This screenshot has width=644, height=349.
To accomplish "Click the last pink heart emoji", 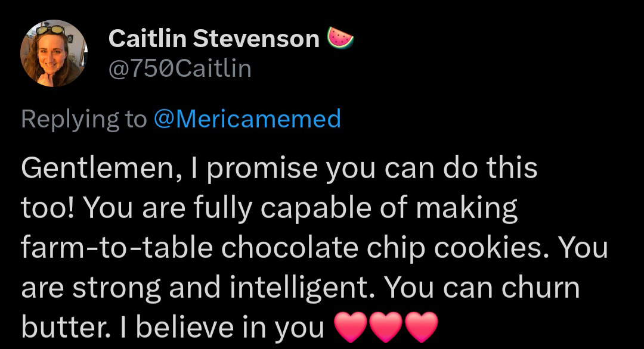I will (421, 327).
